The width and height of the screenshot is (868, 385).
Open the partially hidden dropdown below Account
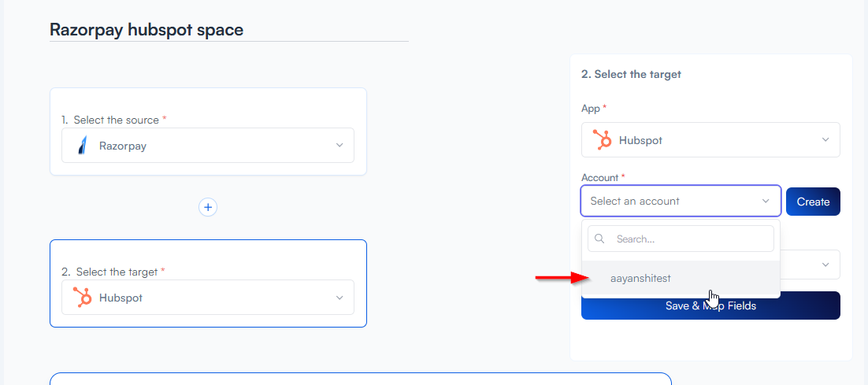click(825, 265)
